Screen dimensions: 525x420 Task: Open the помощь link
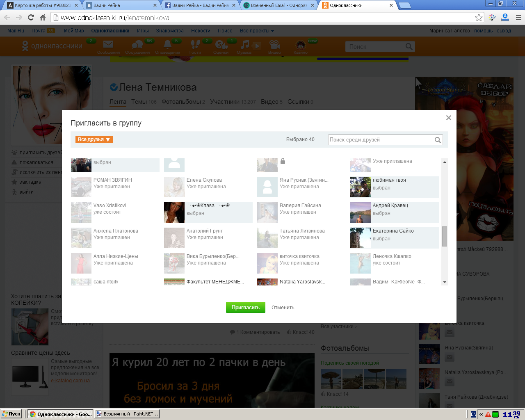pos(484,31)
